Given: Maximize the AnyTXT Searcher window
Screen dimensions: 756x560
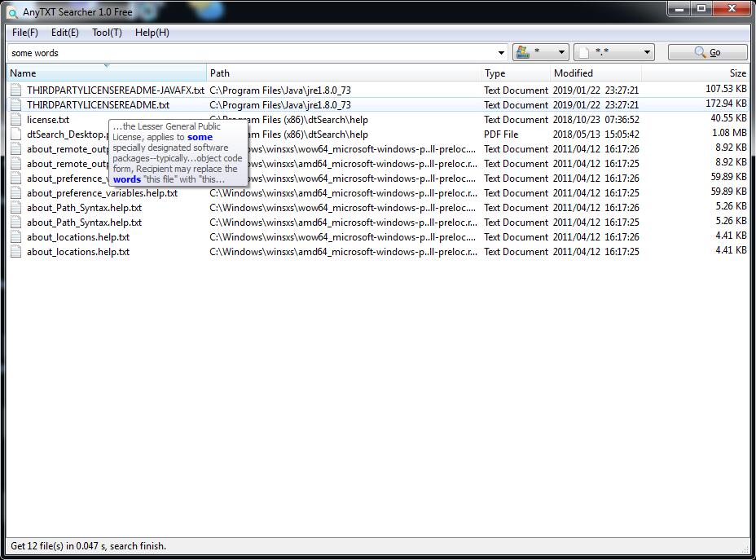Looking at the screenshot, I should tap(701, 9).
